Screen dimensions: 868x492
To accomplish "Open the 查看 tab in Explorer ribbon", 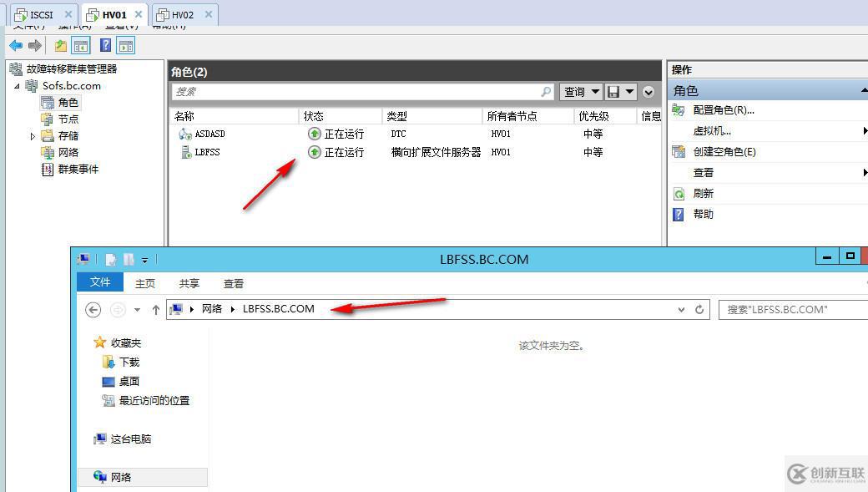I will [234, 284].
